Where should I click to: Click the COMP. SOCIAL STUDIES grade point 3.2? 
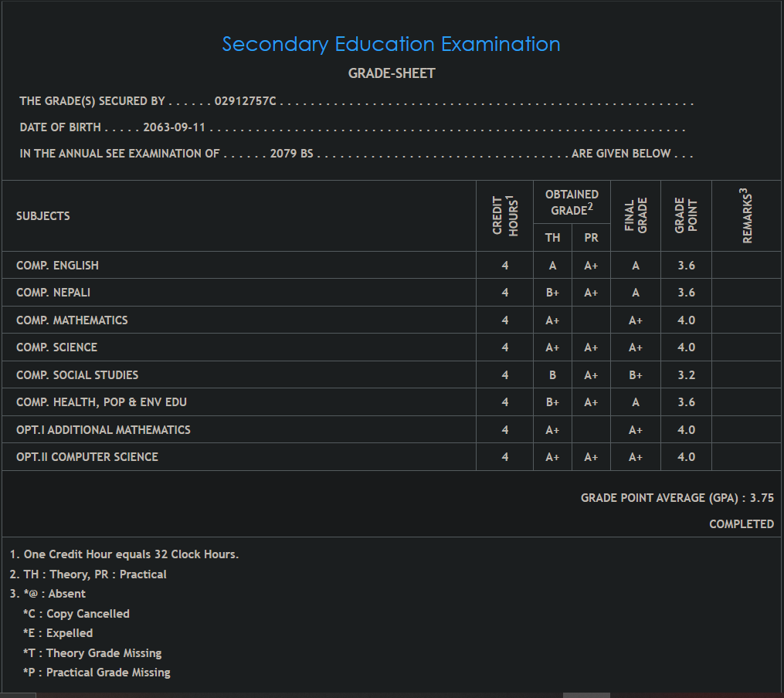(x=686, y=375)
